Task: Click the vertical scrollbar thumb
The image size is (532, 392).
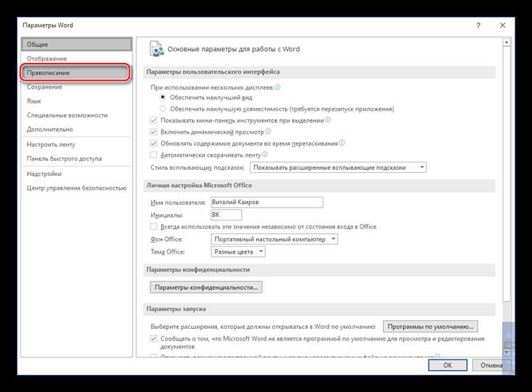Action: 506,174
